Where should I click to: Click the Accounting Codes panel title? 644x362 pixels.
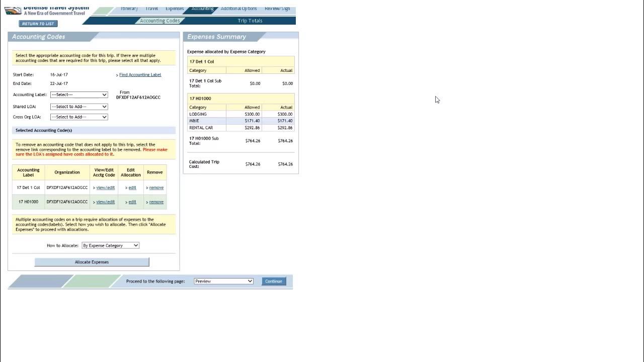point(38,37)
